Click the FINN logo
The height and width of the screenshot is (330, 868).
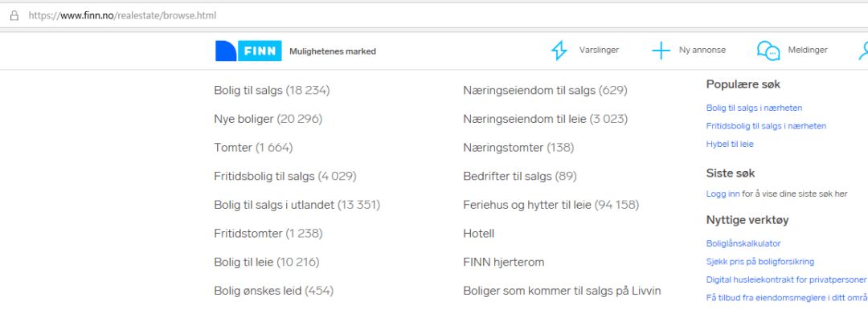pos(248,51)
